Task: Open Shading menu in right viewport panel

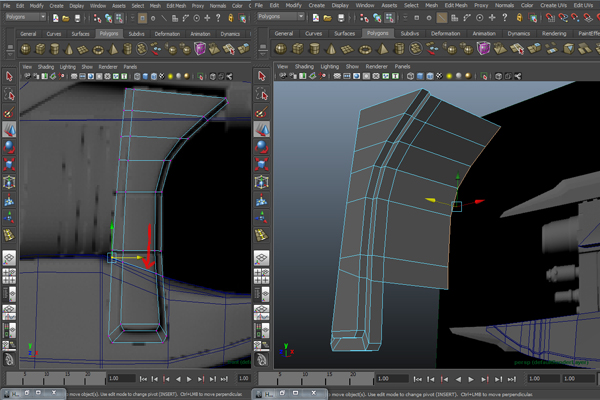Action: tap(304, 67)
